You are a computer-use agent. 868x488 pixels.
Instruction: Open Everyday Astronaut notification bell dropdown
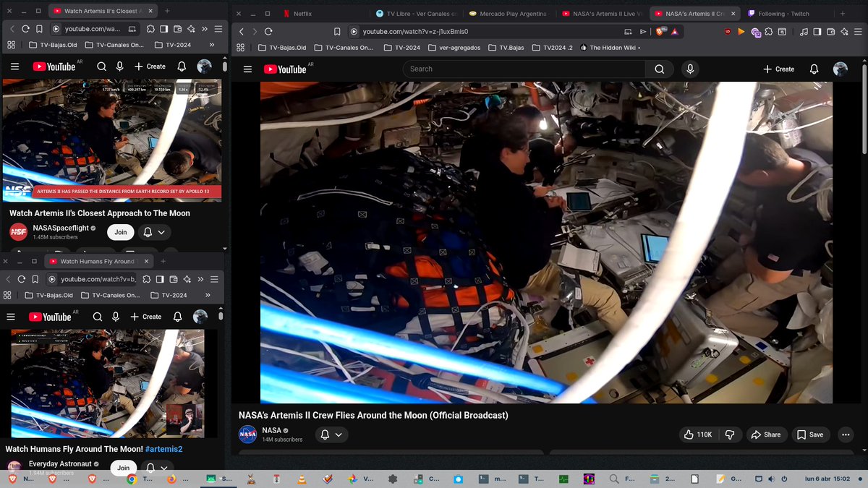157,468
